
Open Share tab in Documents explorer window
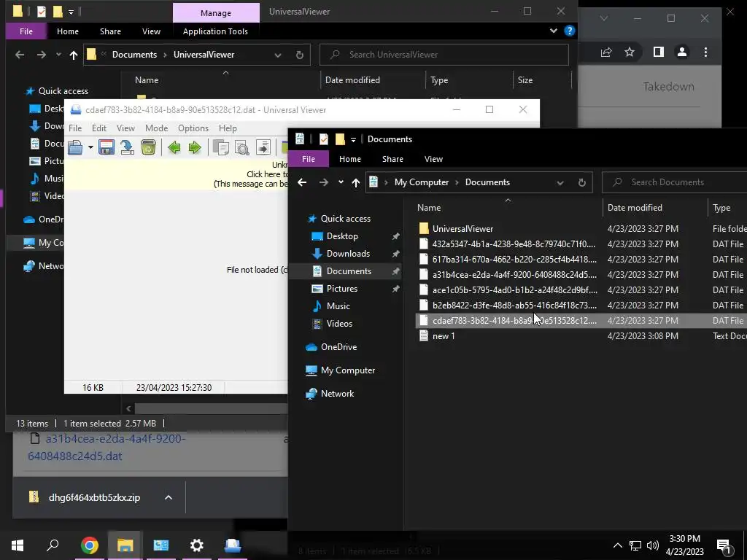(x=392, y=159)
